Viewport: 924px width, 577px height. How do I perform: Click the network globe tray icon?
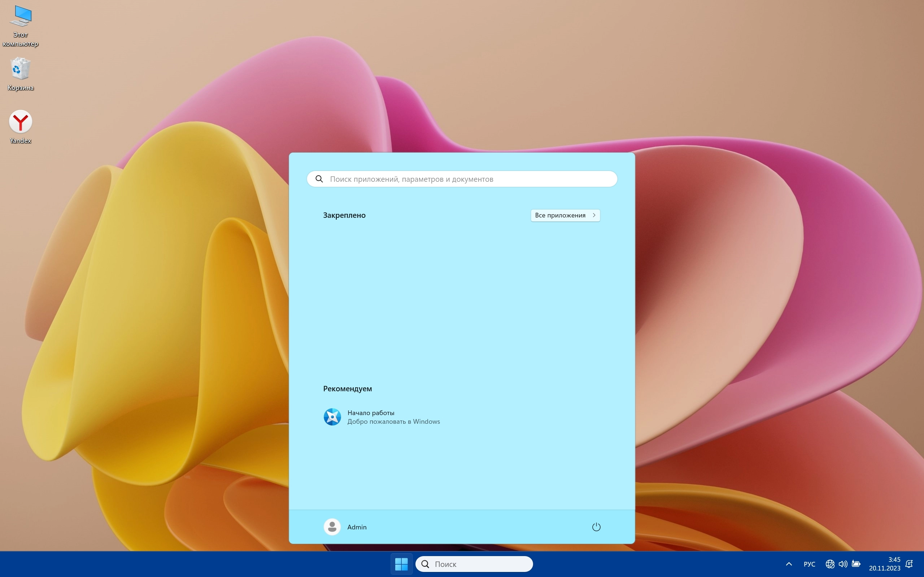tap(830, 564)
